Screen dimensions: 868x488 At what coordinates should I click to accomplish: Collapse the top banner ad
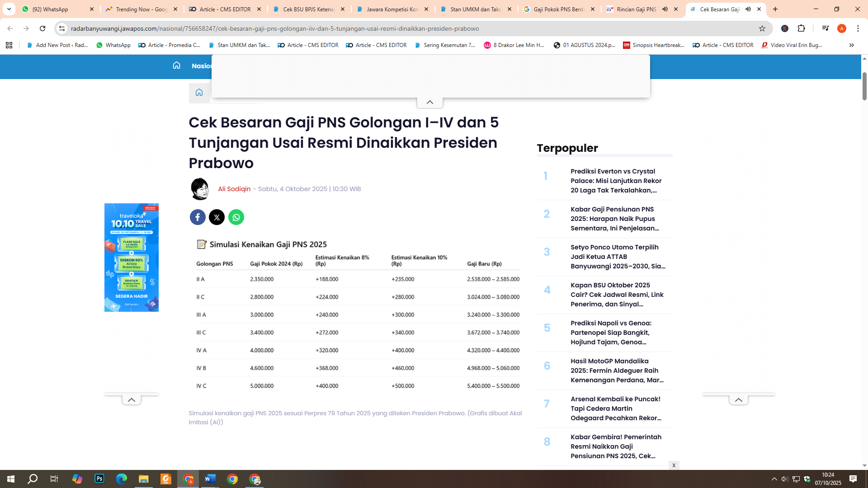(x=430, y=103)
